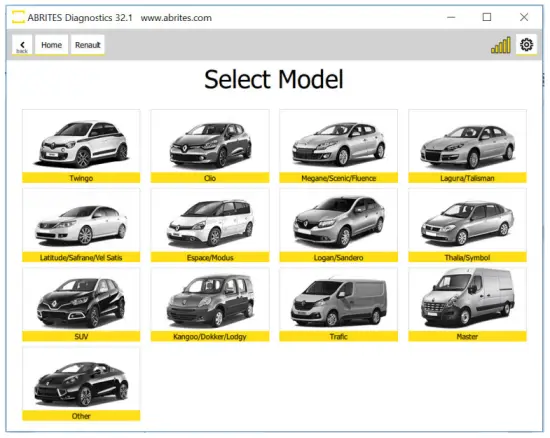Click the www.abrites.com title text
The width and height of the screenshot is (550, 438).
point(176,18)
